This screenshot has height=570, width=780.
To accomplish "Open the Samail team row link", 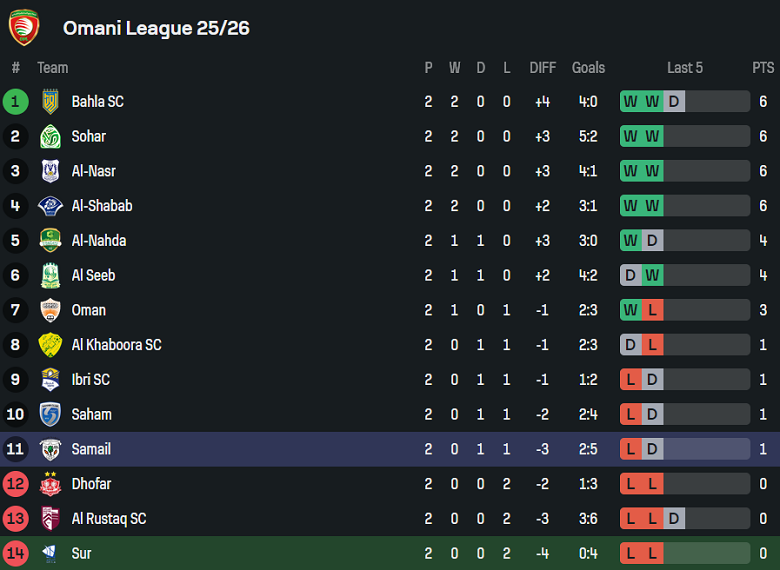I will tap(91, 449).
